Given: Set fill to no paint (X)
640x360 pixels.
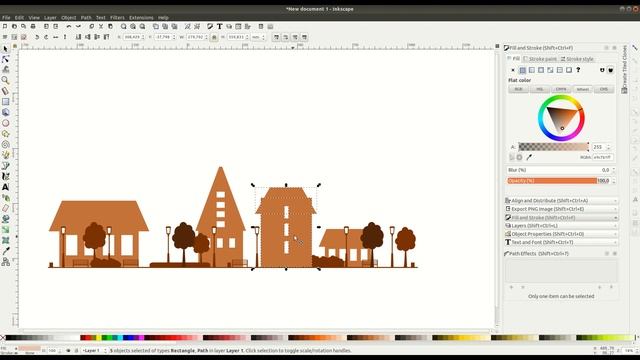Looking at the screenshot, I should (513, 70).
